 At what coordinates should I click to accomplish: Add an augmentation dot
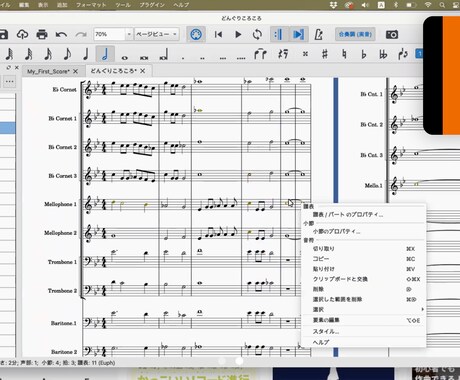pyautogui.click(x=183, y=58)
